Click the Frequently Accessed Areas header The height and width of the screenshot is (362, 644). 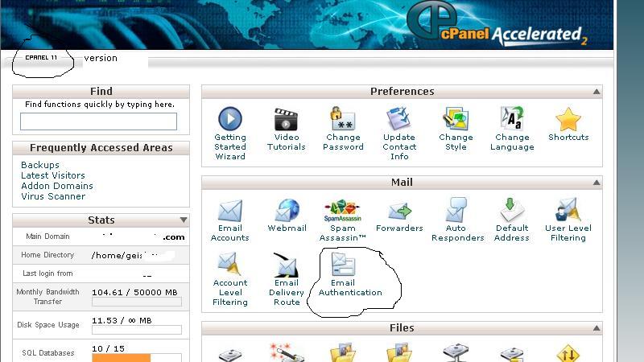(101, 148)
